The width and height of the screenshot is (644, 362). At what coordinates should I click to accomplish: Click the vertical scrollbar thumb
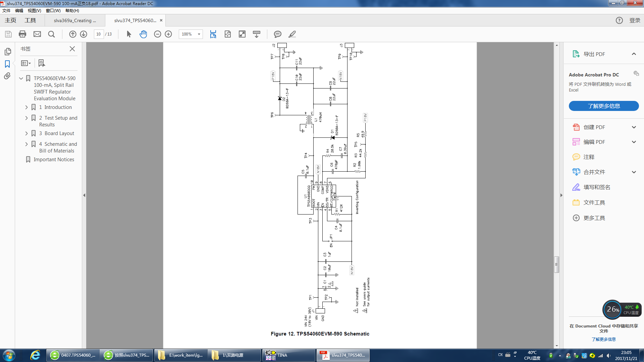coord(556,264)
